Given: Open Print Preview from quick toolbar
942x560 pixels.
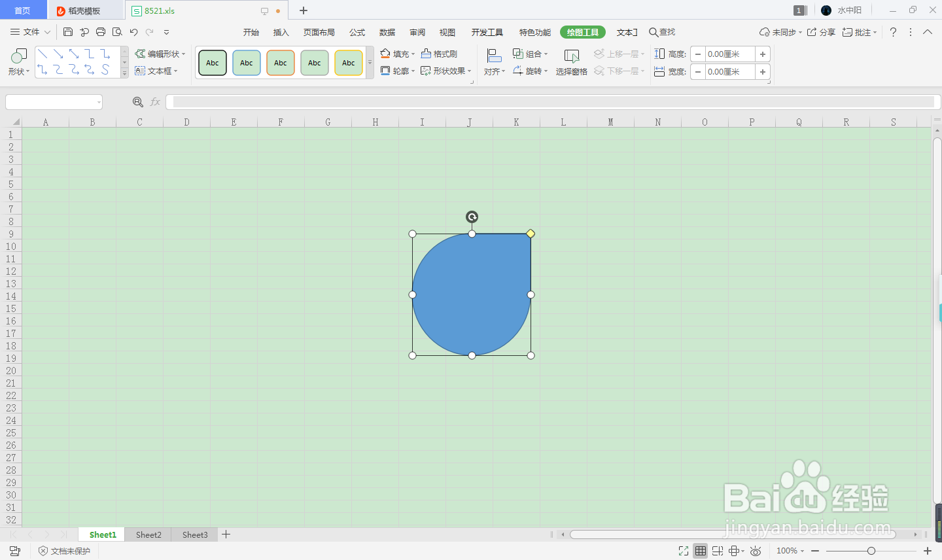Looking at the screenshot, I should 117,32.
